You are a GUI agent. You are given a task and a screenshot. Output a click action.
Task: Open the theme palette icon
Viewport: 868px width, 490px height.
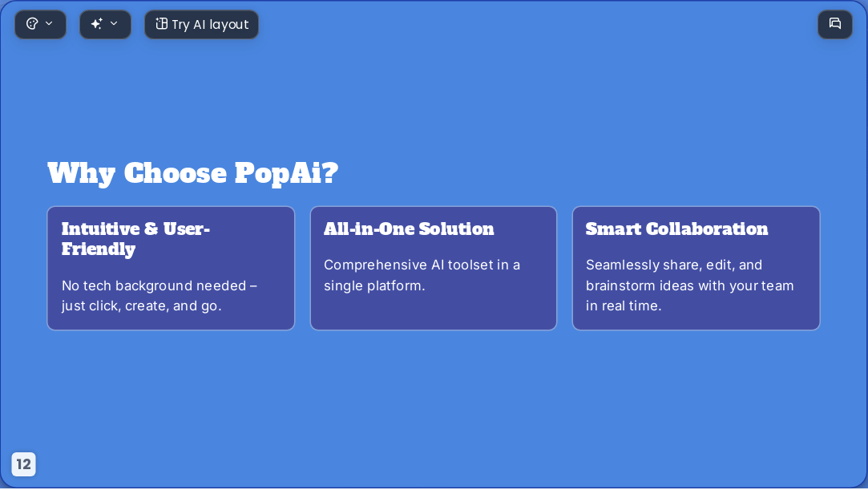point(32,24)
